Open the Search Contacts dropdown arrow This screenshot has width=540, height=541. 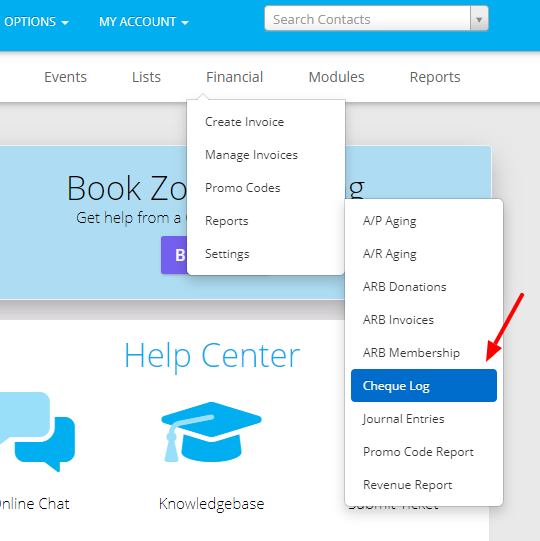[479, 19]
